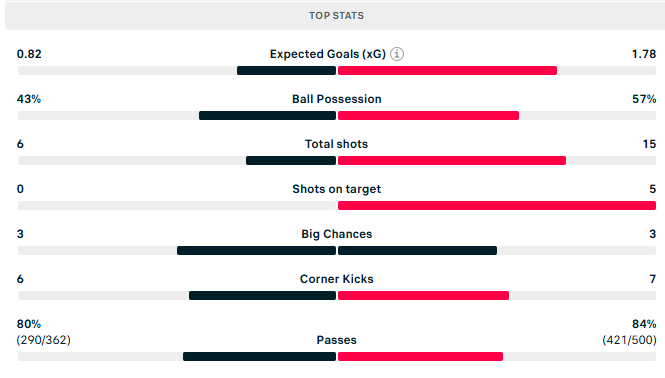Image resolution: width=665 pixels, height=378 pixels.
Task: Click the full red Shots on target bar
Action: pyautogui.click(x=497, y=205)
